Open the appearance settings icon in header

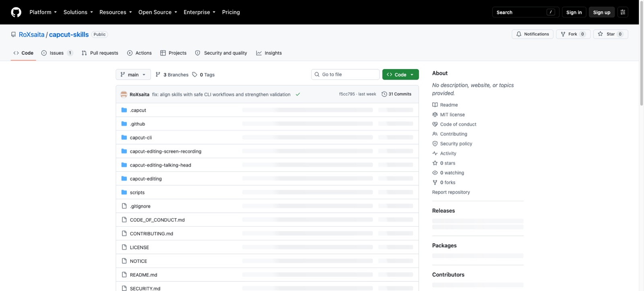pyautogui.click(x=623, y=12)
